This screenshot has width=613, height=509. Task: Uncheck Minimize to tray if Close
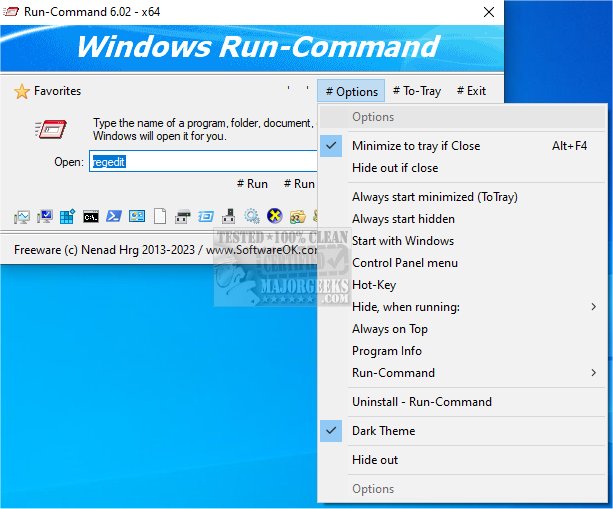pyautogui.click(x=415, y=146)
